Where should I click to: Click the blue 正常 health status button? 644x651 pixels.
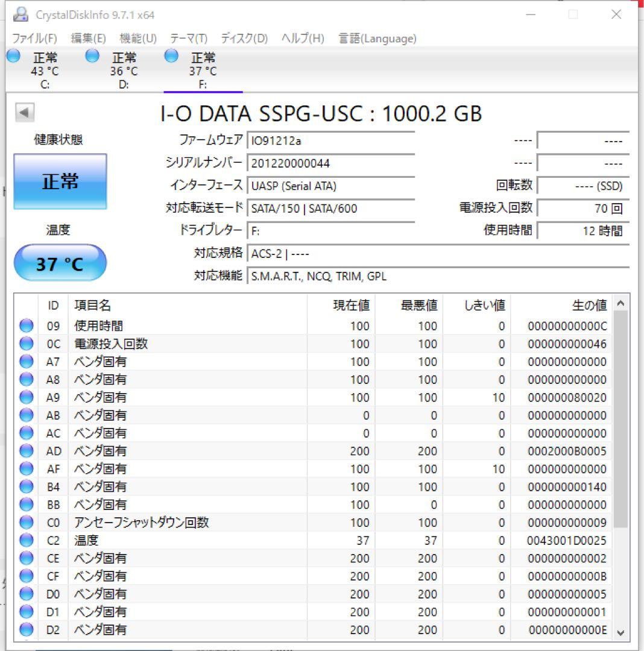pos(60,181)
